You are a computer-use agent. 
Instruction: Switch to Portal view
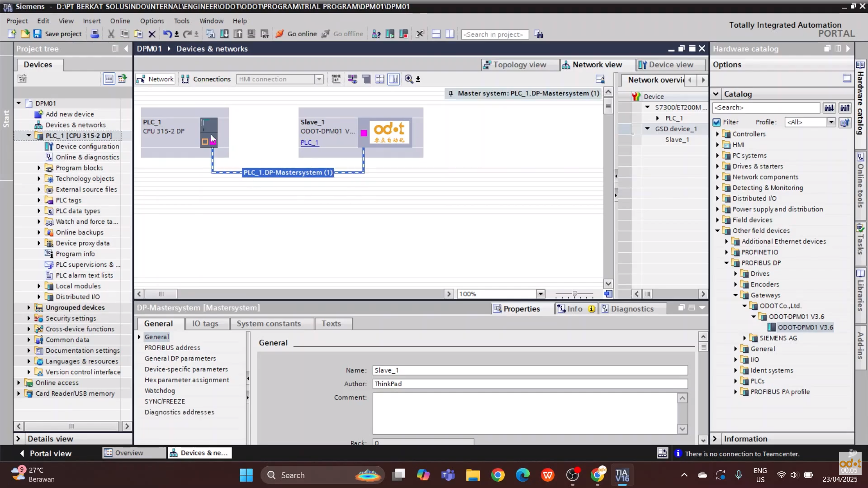click(45, 453)
